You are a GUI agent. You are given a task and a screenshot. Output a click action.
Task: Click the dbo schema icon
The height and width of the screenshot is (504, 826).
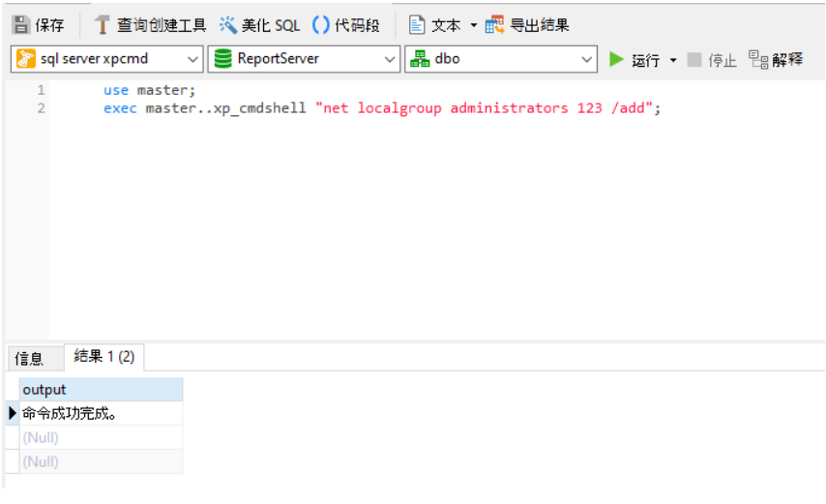[x=420, y=58]
